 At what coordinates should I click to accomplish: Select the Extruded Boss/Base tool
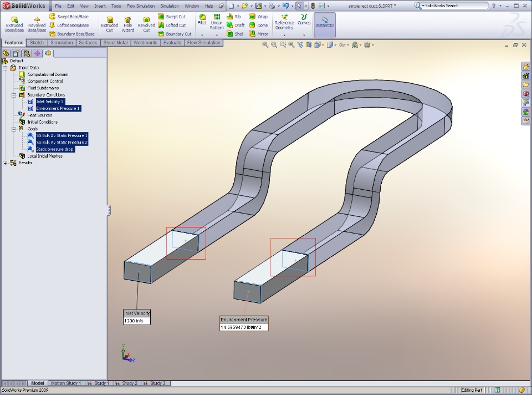(x=14, y=24)
